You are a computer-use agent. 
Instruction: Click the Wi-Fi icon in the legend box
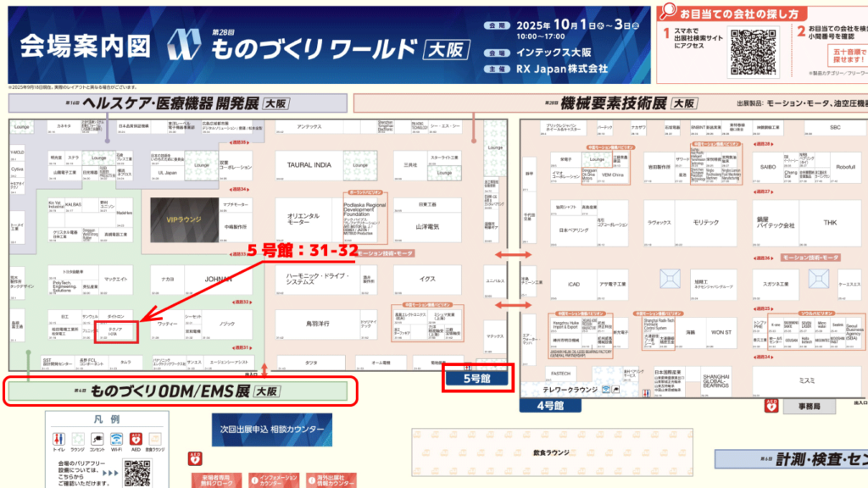118,438
